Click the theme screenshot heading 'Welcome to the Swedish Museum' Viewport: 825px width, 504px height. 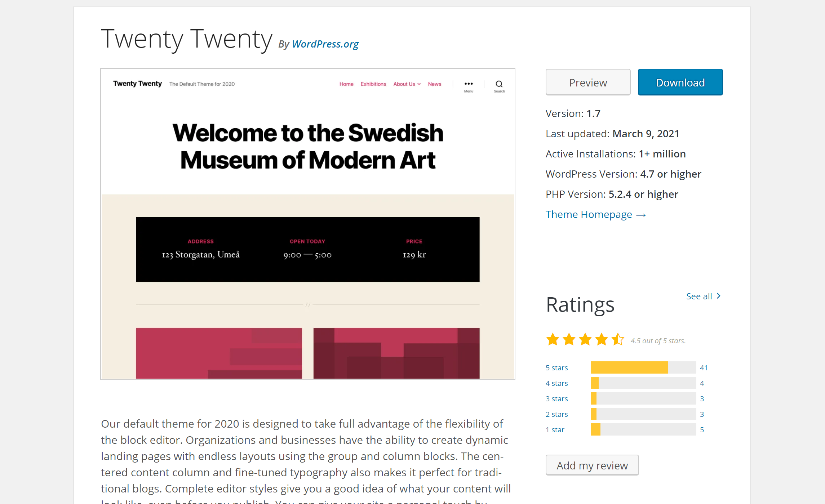tap(308, 146)
